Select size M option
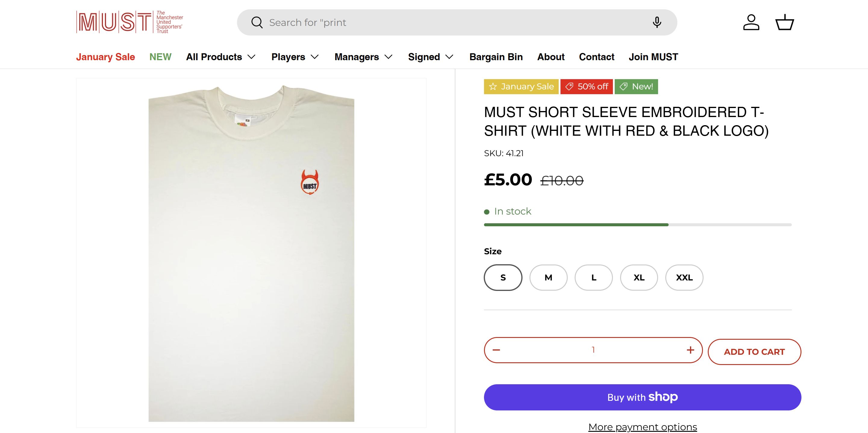Viewport: 868px width, 433px height. click(548, 277)
